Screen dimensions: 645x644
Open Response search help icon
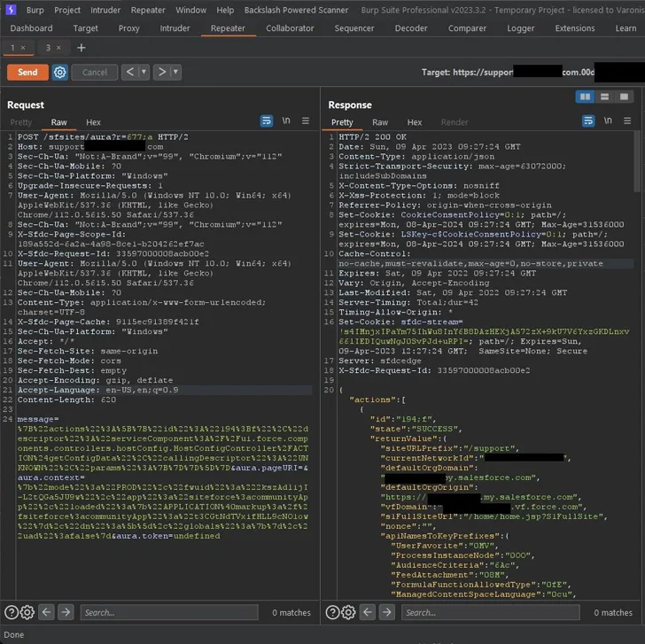click(332, 613)
